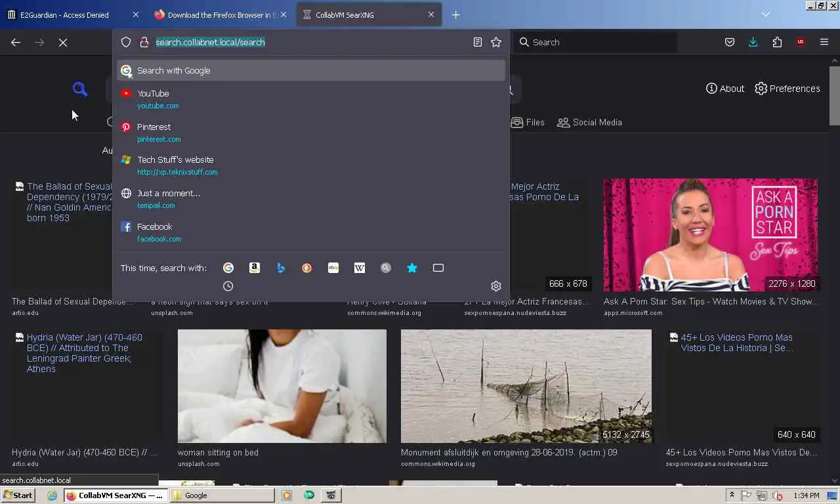Search this time with Amazon icon

click(x=255, y=268)
